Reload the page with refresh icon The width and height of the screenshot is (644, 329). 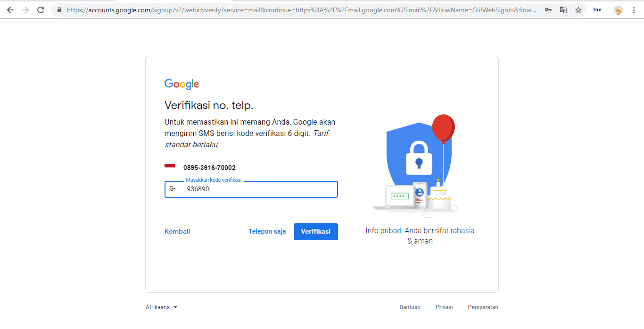[41, 10]
